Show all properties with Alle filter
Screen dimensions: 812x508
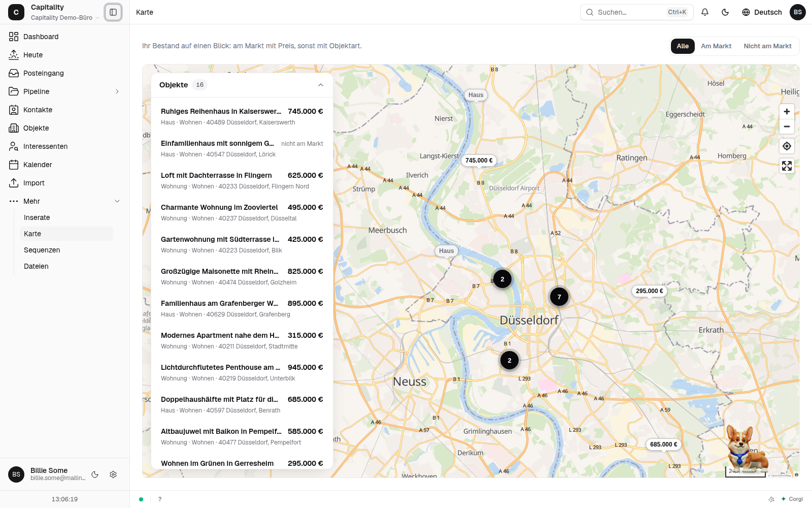coord(683,46)
